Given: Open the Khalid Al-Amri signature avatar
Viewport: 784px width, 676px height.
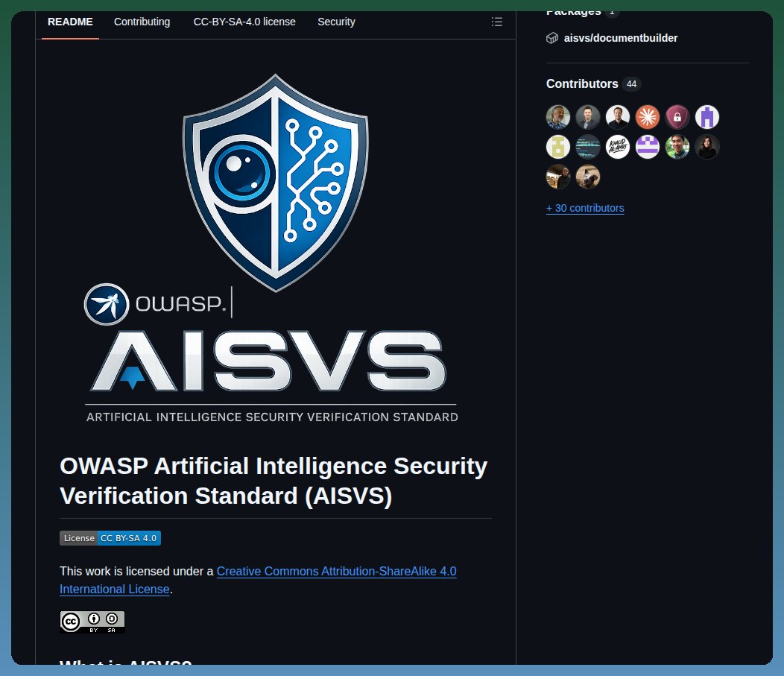Looking at the screenshot, I should [618, 147].
